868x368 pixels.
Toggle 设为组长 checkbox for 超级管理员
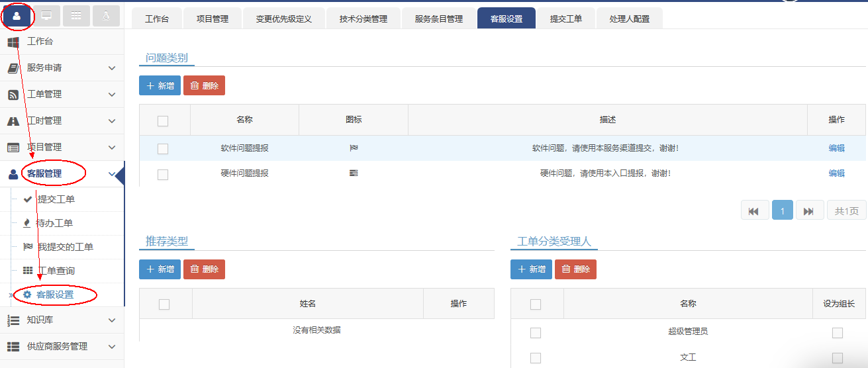838,332
